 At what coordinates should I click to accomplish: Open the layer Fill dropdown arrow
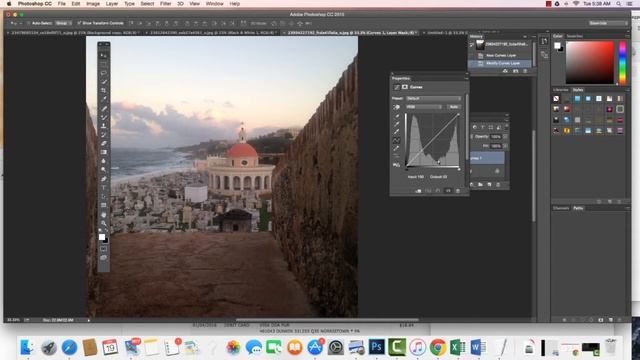[505, 146]
